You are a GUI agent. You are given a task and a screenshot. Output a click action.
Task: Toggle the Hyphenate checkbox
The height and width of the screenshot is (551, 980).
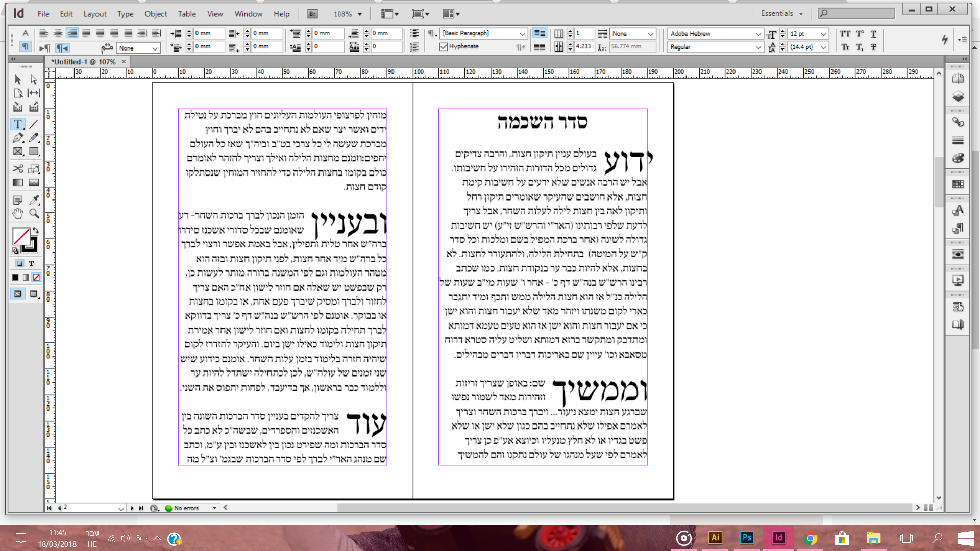[x=444, y=47]
